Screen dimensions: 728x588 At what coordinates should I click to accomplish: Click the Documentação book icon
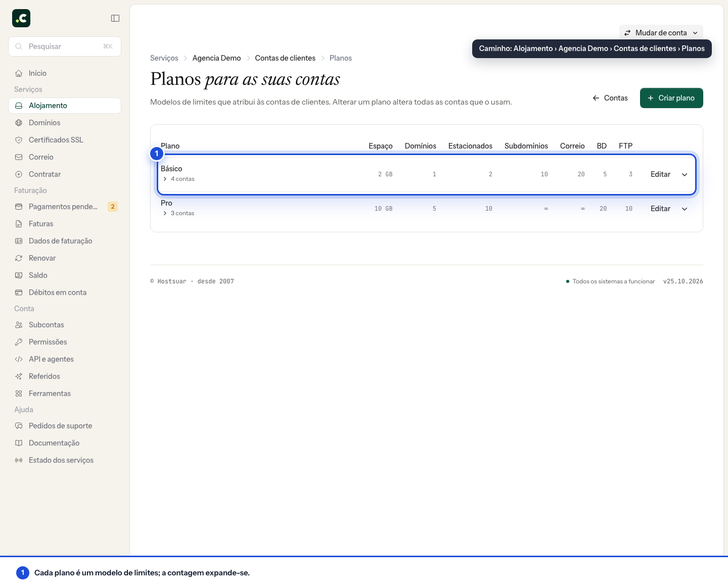pos(19,443)
